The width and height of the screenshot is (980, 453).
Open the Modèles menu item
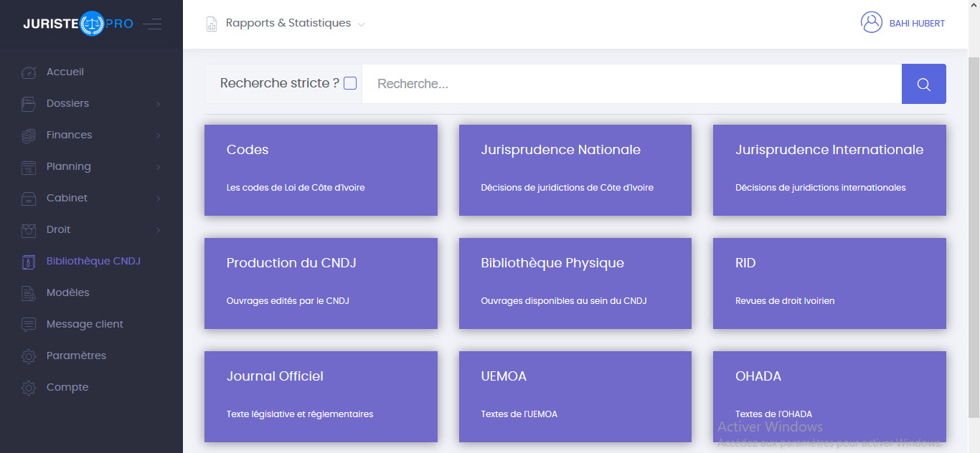[x=68, y=292]
